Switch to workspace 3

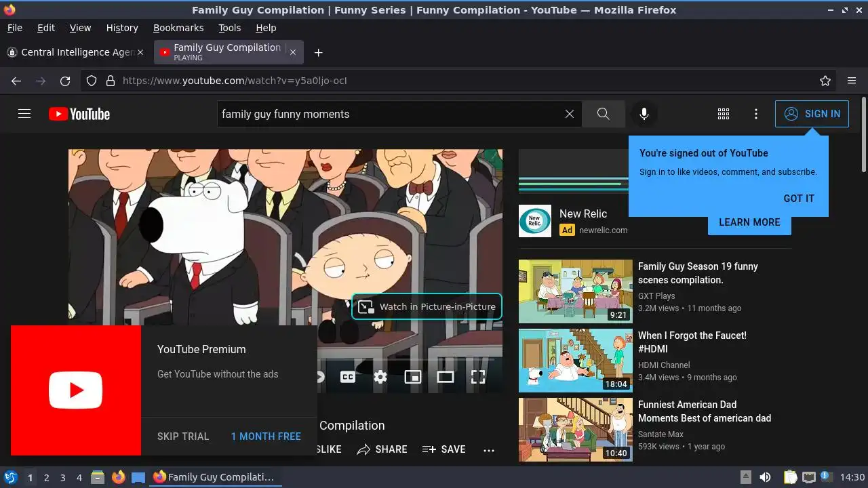point(62,478)
